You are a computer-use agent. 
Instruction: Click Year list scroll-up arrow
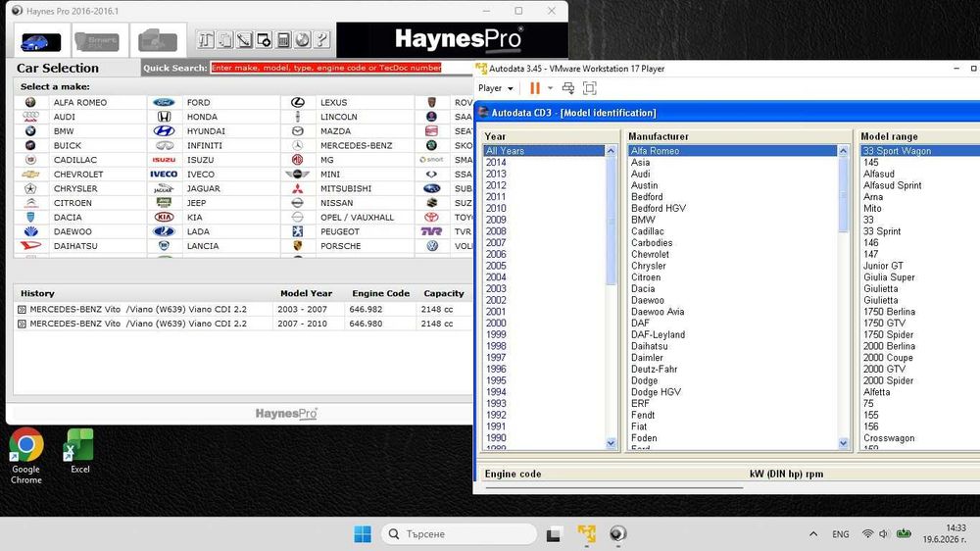[x=611, y=151]
